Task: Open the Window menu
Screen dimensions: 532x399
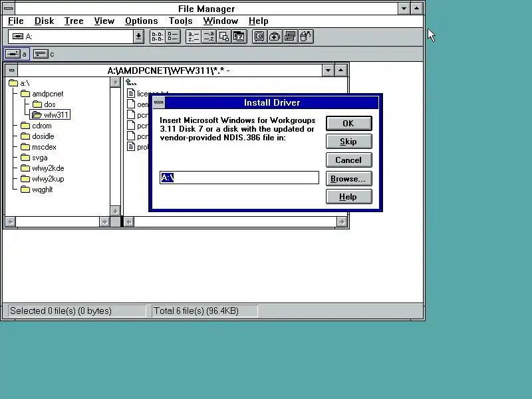Action: (x=220, y=21)
